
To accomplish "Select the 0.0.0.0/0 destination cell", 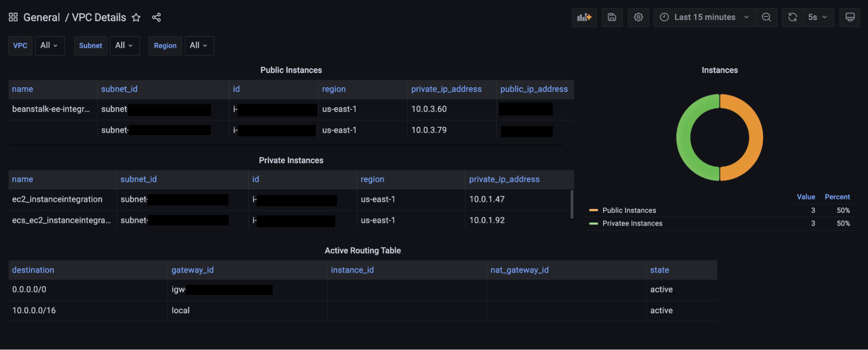I will (x=88, y=290).
